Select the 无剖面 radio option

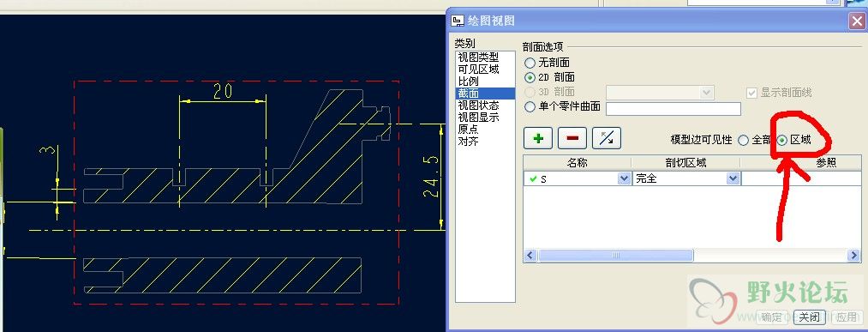(x=530, y=63)
